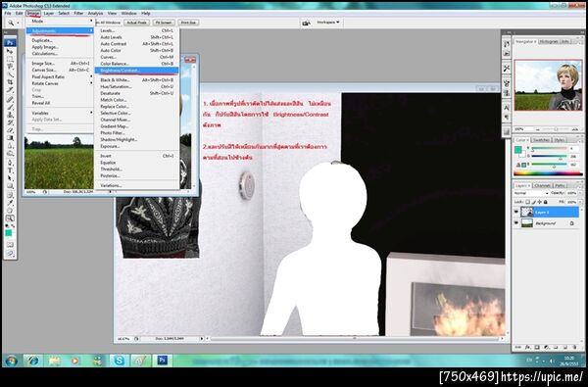Select the Eraser tool in toolbox
Screen dimensions: 588x387
(x=10, y=130)
